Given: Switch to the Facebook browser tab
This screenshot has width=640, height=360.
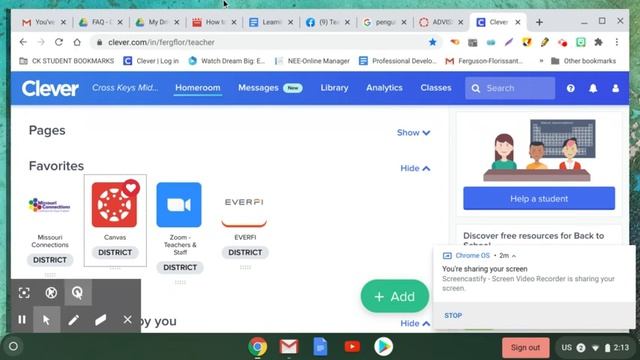Looking at the screenshot, I should tap(328, 22).
